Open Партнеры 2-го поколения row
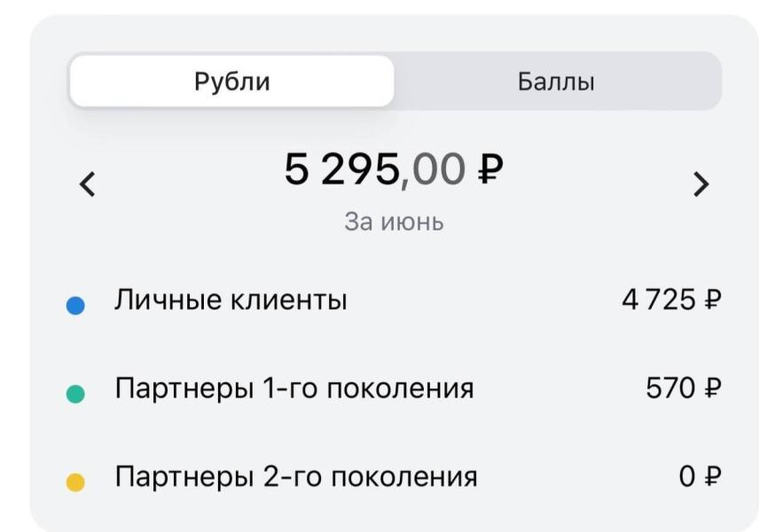 [x=394, y=477]
